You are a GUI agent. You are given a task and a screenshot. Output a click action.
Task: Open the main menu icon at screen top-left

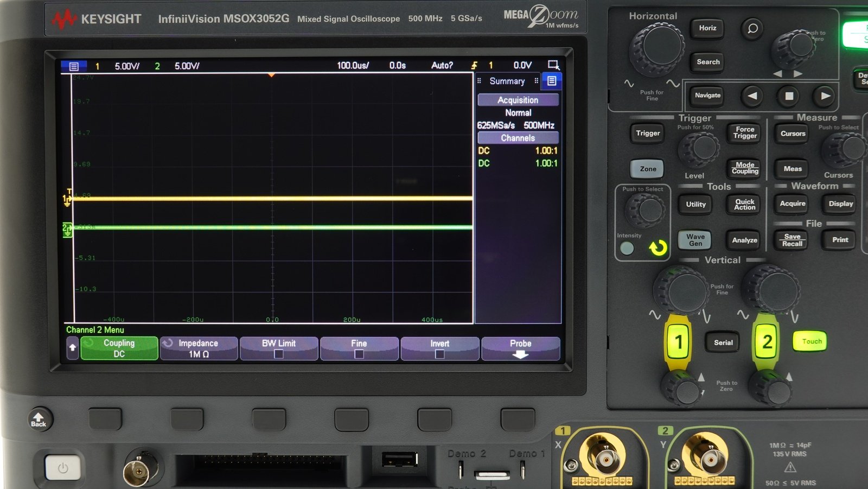click(74, 66)
